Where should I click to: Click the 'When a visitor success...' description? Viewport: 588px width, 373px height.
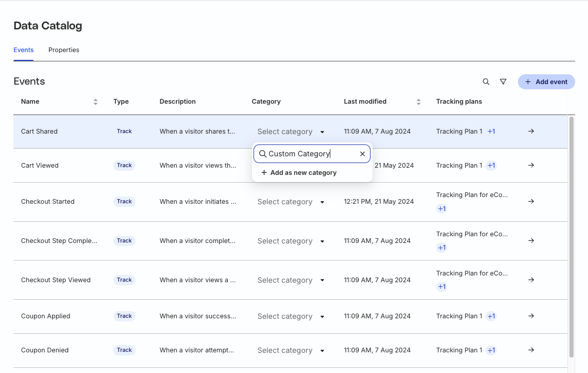(x=197, y=316)
